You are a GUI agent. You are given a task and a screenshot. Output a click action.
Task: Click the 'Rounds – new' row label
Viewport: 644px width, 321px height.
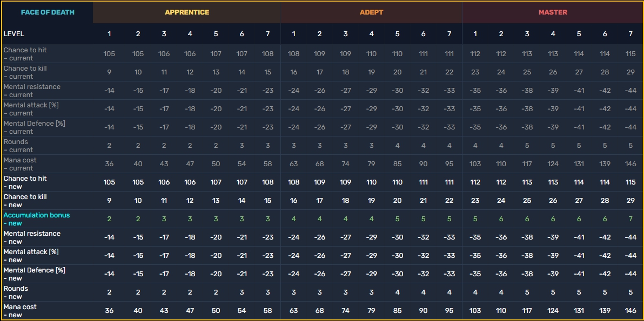(16, 292)
